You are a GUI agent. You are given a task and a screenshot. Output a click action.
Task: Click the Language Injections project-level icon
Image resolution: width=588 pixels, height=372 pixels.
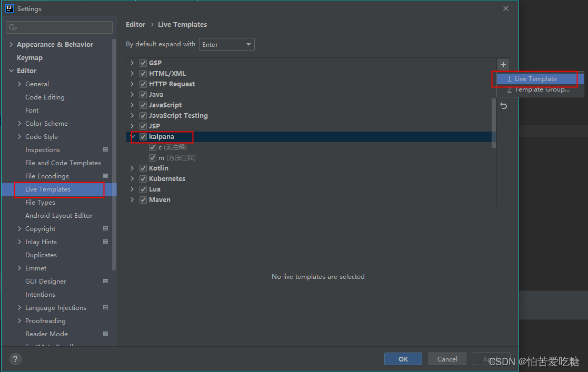[106, 307]
